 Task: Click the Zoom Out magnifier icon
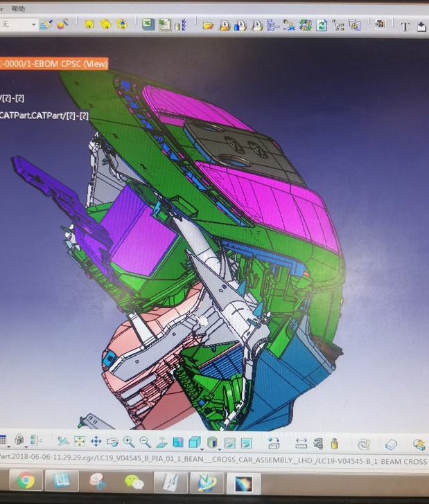pyautogui.click(x=145, y=442)
